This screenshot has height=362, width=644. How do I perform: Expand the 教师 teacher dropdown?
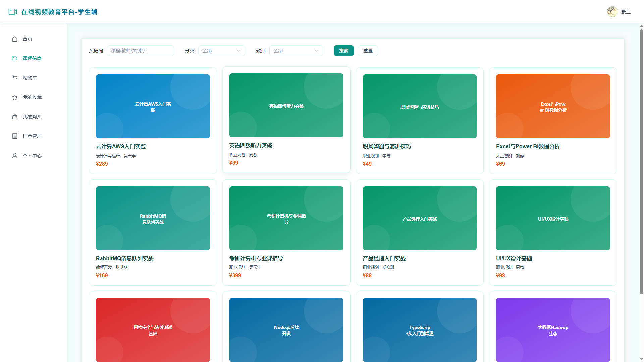coord(296,51)
